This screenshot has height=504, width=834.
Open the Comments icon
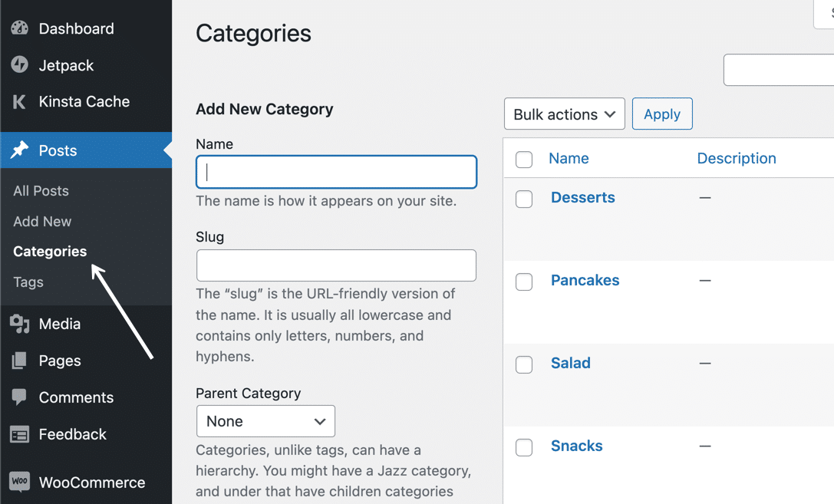coord(18,397)
